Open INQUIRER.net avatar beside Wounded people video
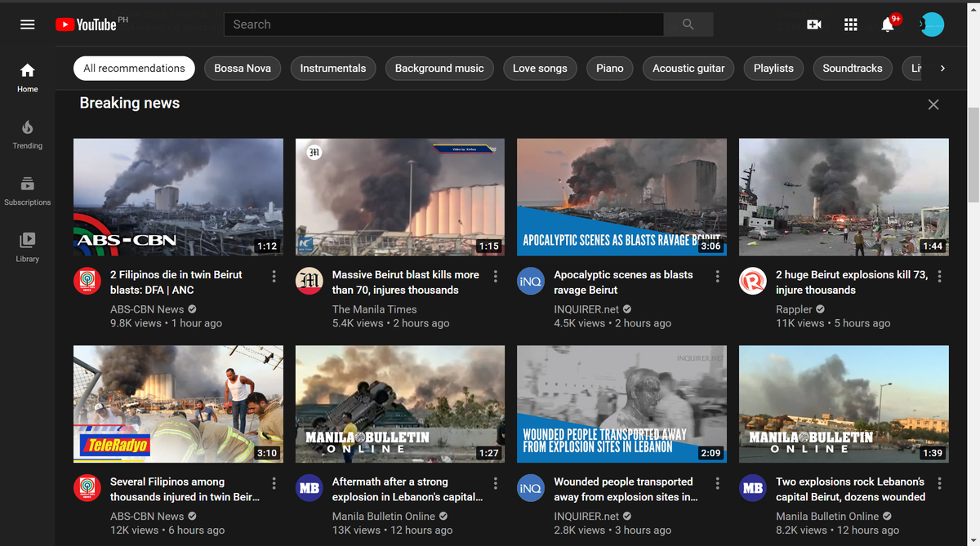Viewport: 980px width, 546px height. point(532,488)
